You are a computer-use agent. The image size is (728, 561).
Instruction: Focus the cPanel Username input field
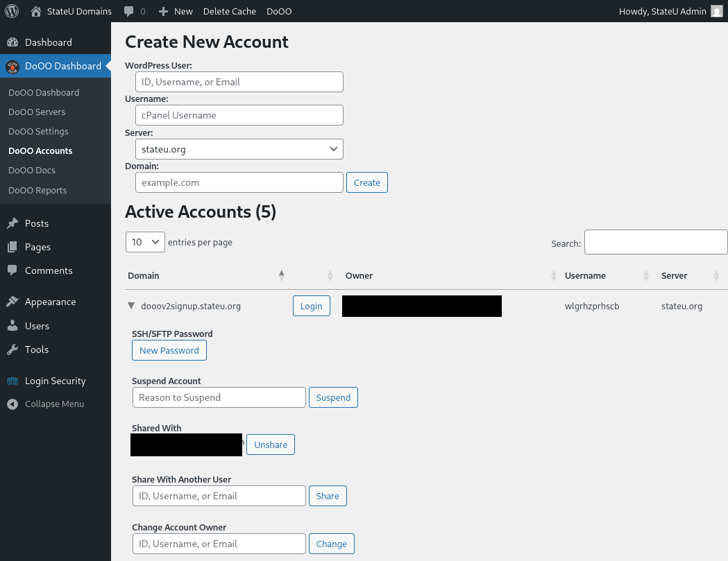pos(239,115)
